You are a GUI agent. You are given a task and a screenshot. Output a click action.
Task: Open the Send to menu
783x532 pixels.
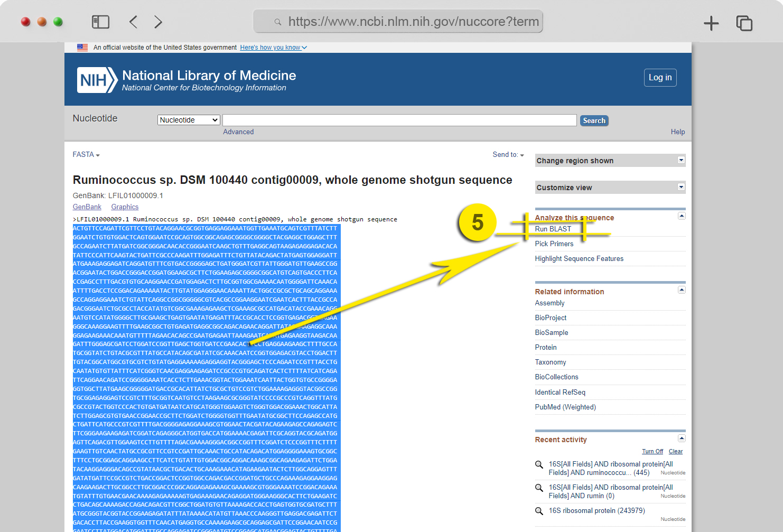[x=508, y=155]
